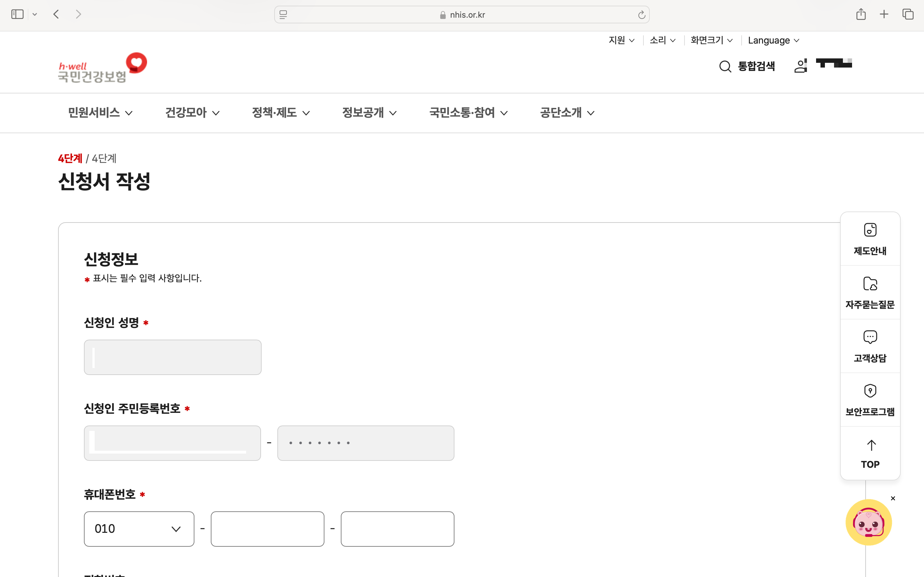This screenshot has height=577, width=924.
Task: Expand the Language dropdown
Action: pos(773,40)
